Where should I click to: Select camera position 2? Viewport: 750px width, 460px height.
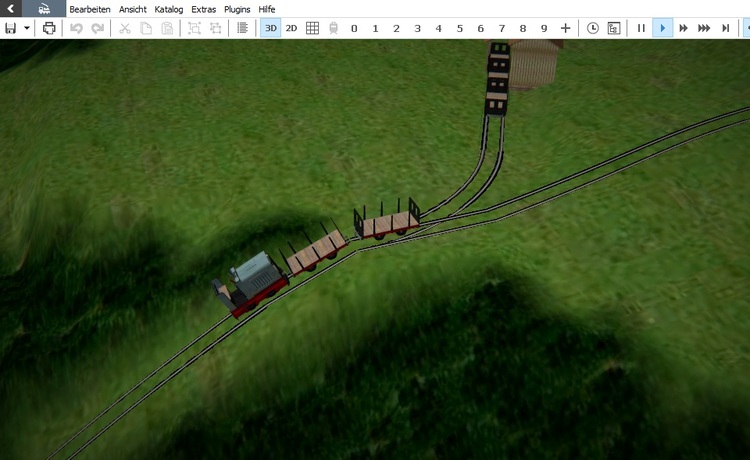397,28
